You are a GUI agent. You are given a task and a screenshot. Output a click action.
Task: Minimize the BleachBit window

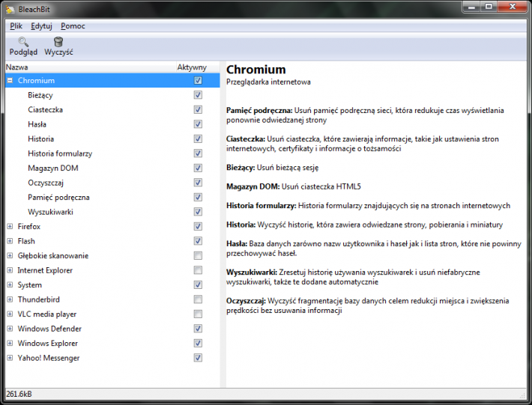[x=471, y=7]
